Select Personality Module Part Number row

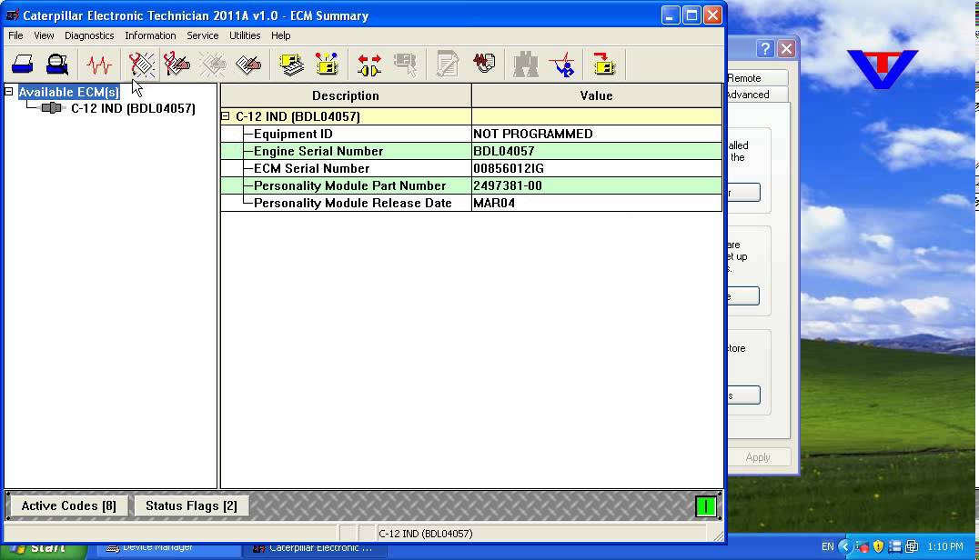click(471, 185)
